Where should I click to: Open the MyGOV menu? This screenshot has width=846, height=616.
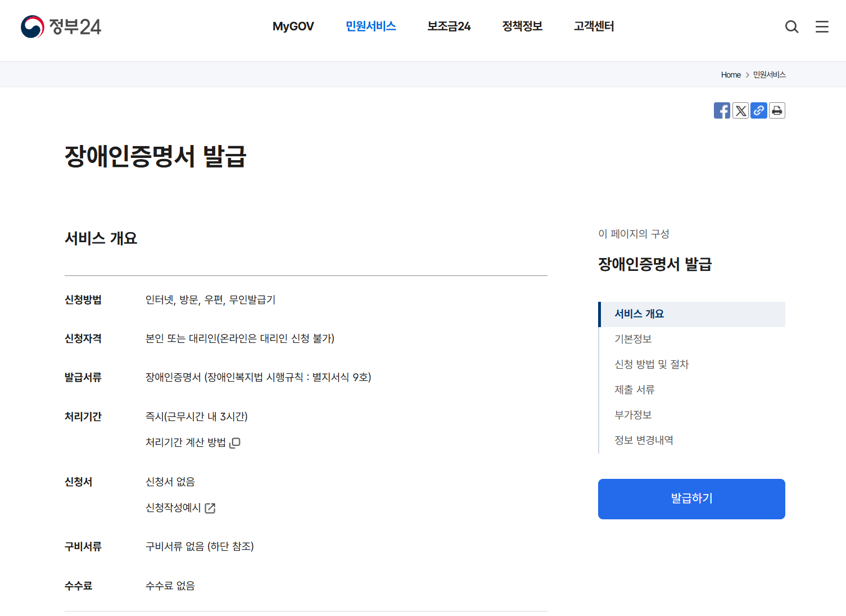click(293, 26)
